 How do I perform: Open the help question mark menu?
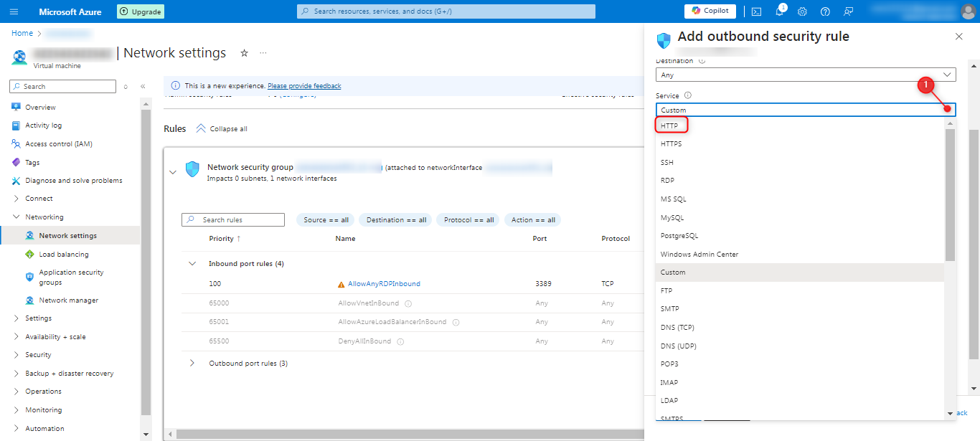click(x=825, y=11)
